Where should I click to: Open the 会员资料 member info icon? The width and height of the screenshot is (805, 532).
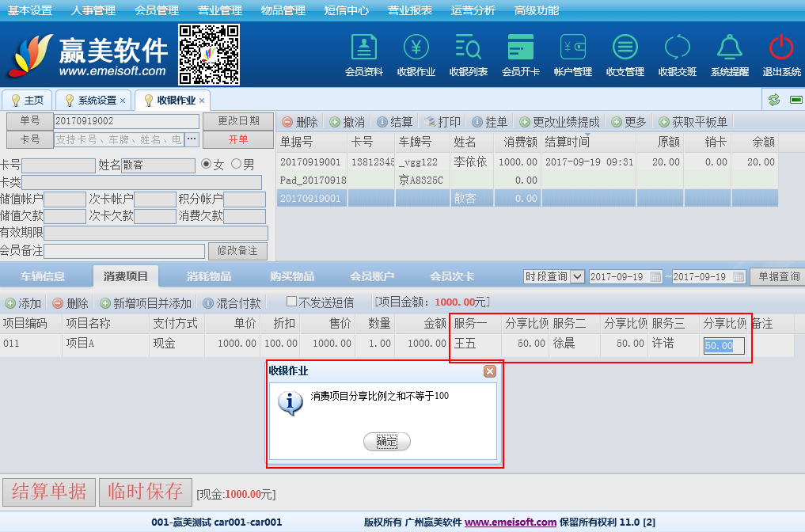point(363,48)
